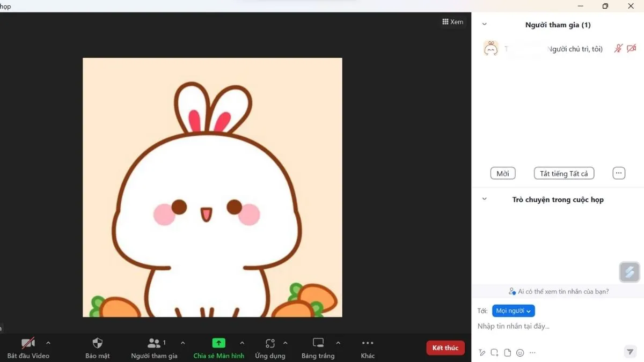The height and width of the screenshot is (362, 644).
Task: Click the Mời invite button
Action: coord(503,174)
